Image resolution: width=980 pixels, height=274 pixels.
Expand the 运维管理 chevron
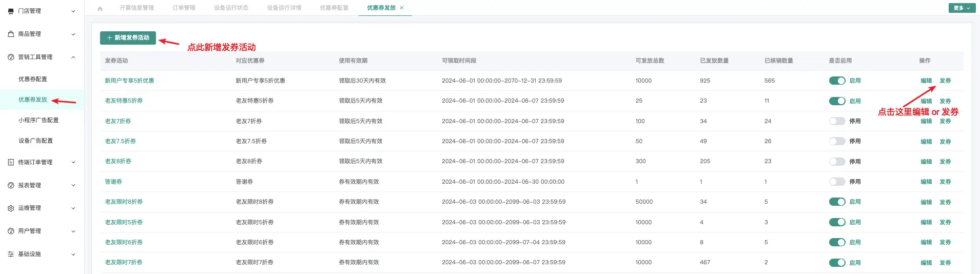coord(73,208)
